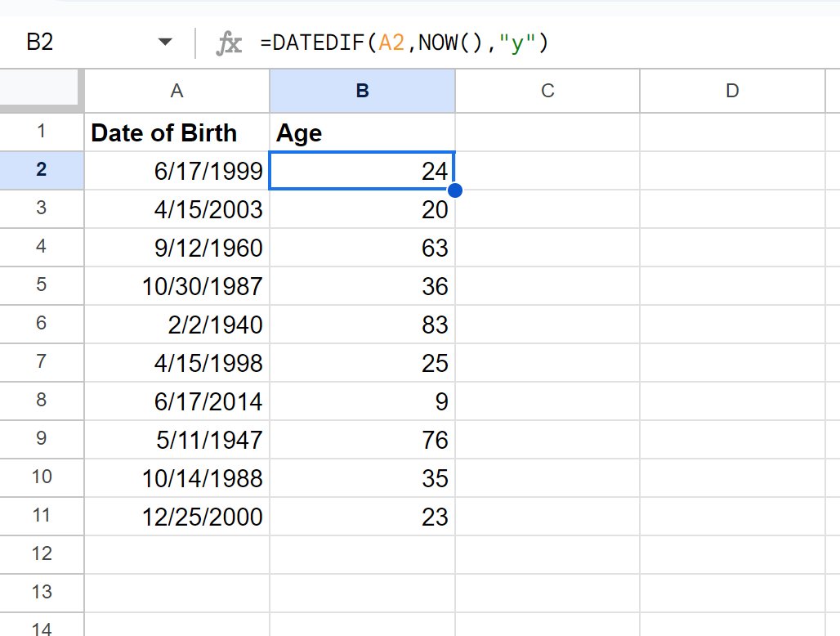Click the age cell showing 76
840x636 pixels.
(x=362, y=439)
